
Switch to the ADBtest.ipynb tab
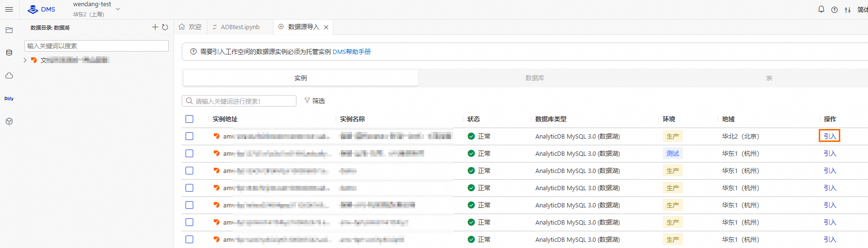(236, 27)
